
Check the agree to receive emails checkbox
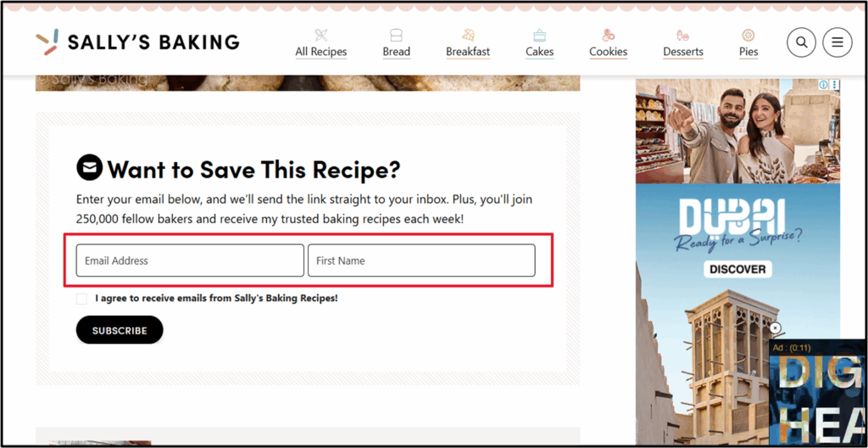[81, 299]
